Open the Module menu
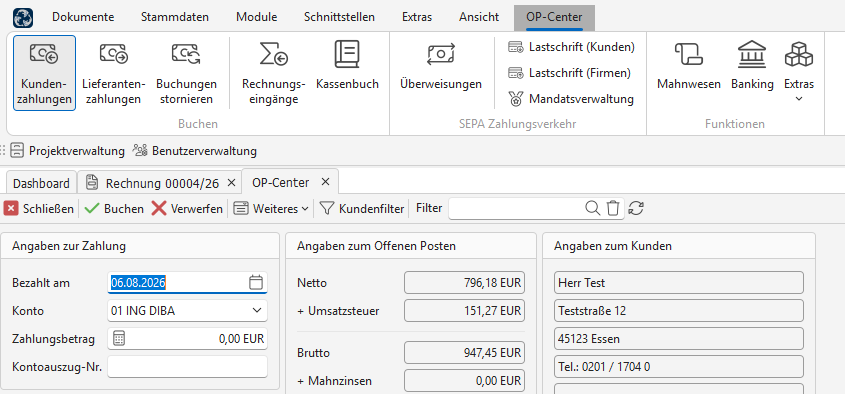This screenshot has width=845, height=394. click(x=257, y=17)
